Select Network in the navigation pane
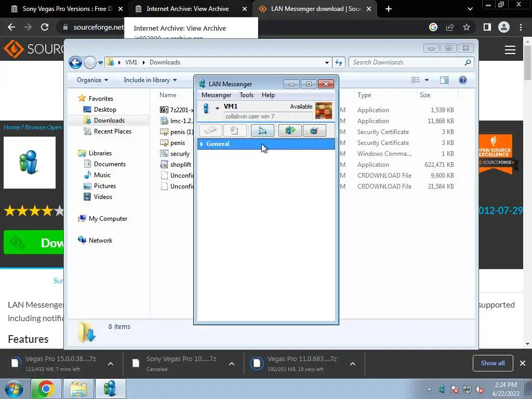Viewport: 532px width, 399px height. tap(100, 241)
